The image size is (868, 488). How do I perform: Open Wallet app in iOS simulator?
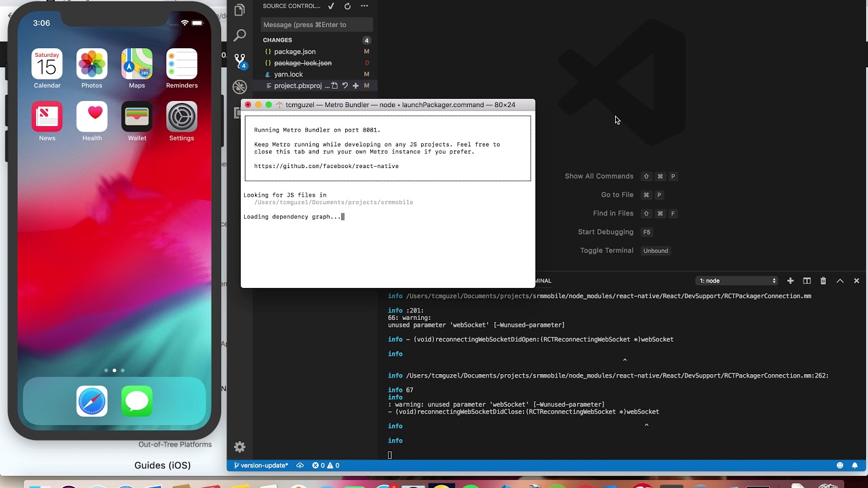tap(137, 117)
